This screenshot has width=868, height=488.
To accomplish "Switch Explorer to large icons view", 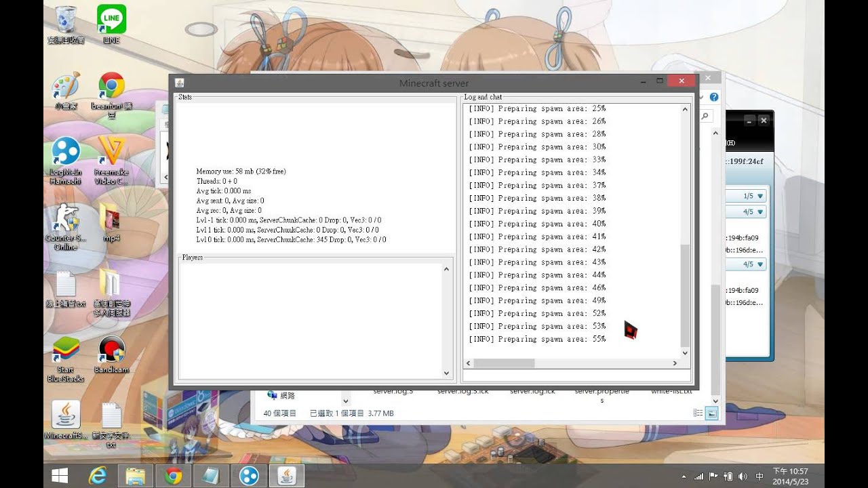I will tap(711, 413).
